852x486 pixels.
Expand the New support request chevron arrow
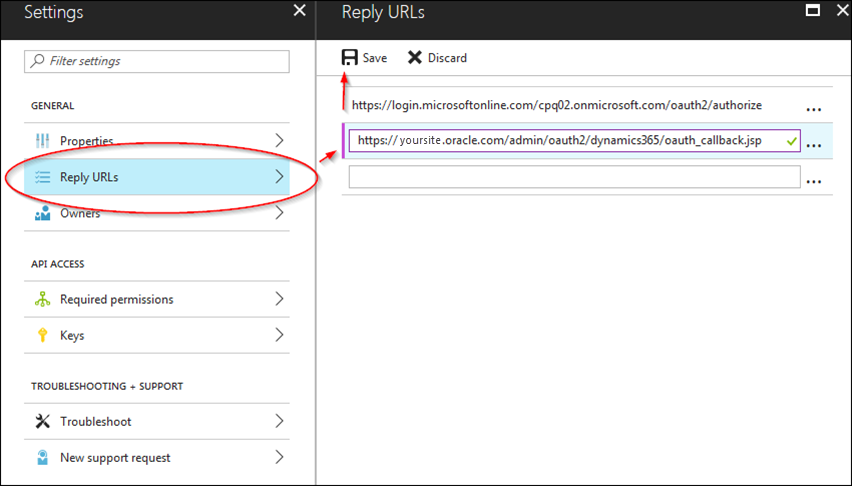[x=279, y=457]
